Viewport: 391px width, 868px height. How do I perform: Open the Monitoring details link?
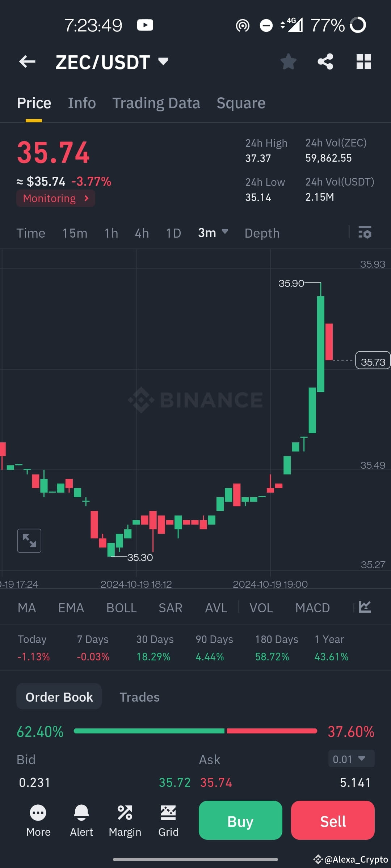pyautogui.click(x=55, y=198)
